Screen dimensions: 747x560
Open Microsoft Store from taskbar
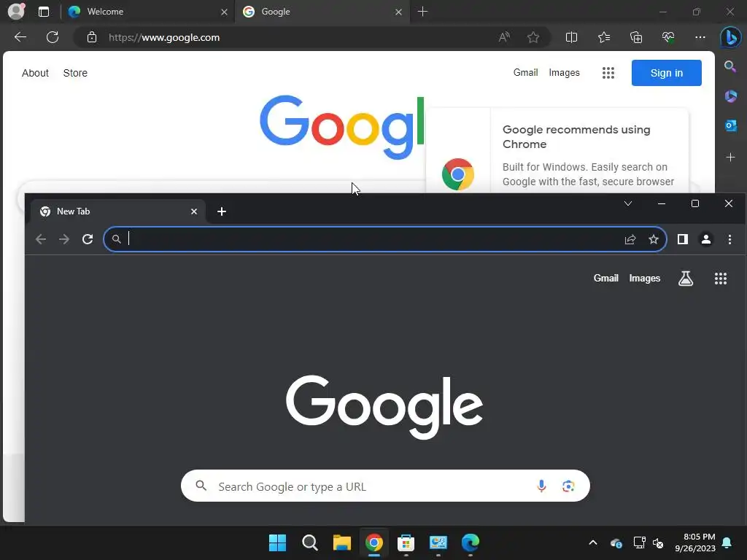coord(406,542)
